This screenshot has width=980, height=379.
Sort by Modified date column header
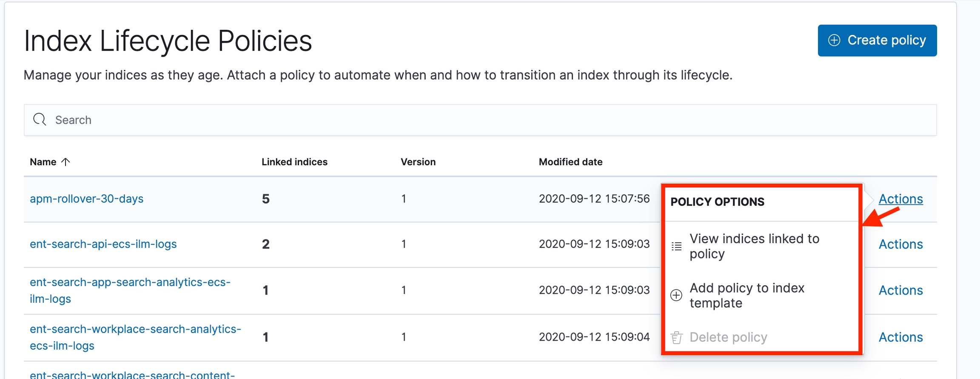pos(570,162)
